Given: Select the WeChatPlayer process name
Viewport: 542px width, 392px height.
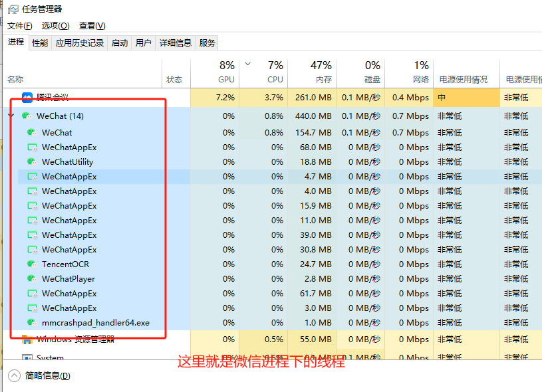Looking at the screenshot, I should [68, 278].
